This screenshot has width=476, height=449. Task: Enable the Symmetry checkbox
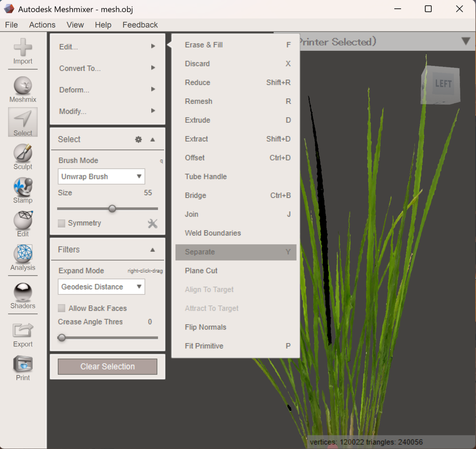tap(61, 223)
